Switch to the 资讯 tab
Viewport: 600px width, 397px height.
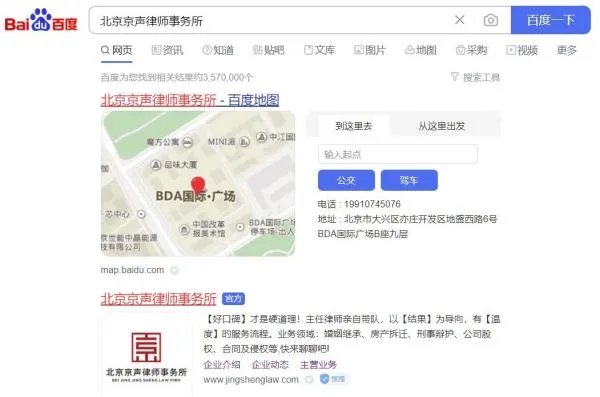tap(168, 50)
